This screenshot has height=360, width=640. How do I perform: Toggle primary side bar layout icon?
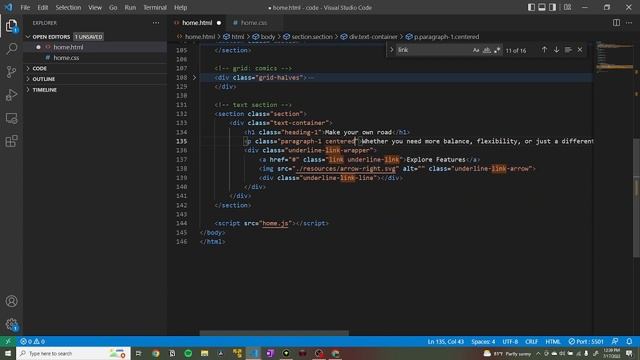(x=531, y=7)
